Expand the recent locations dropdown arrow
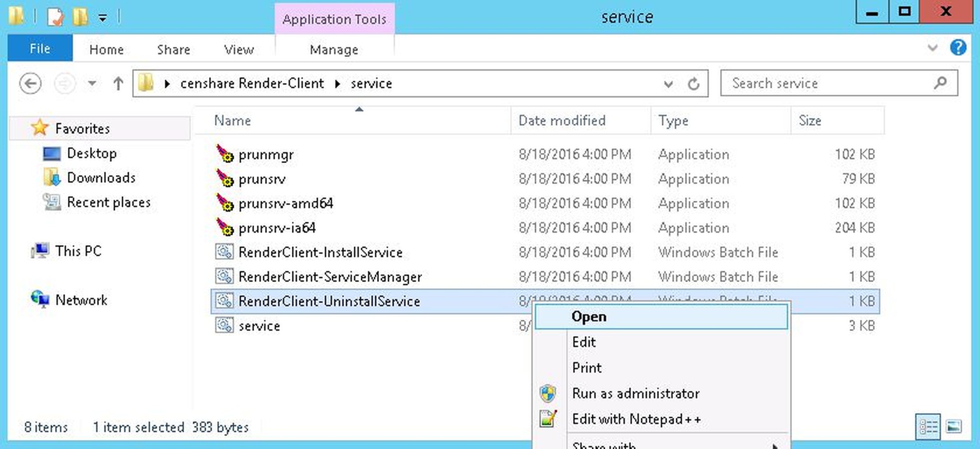The height and width of the screenshot is (449, 980). click(92, 84)
